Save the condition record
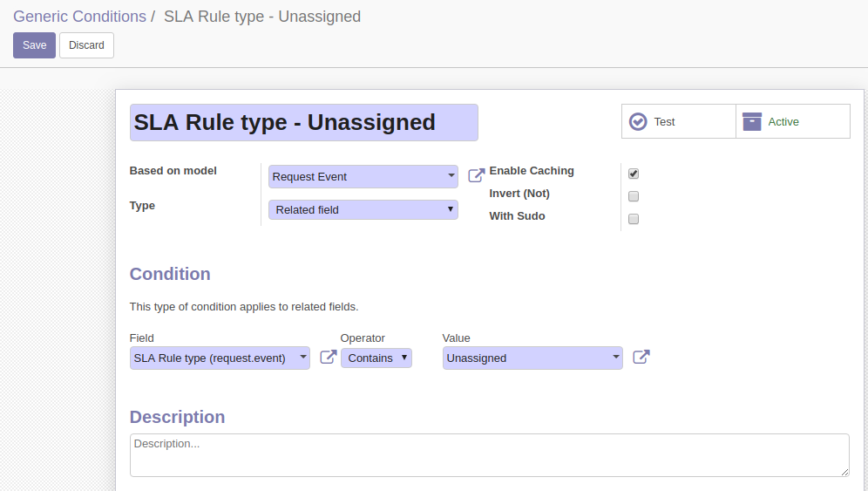Viewport: 868px width, 491px height. (34, 45)
